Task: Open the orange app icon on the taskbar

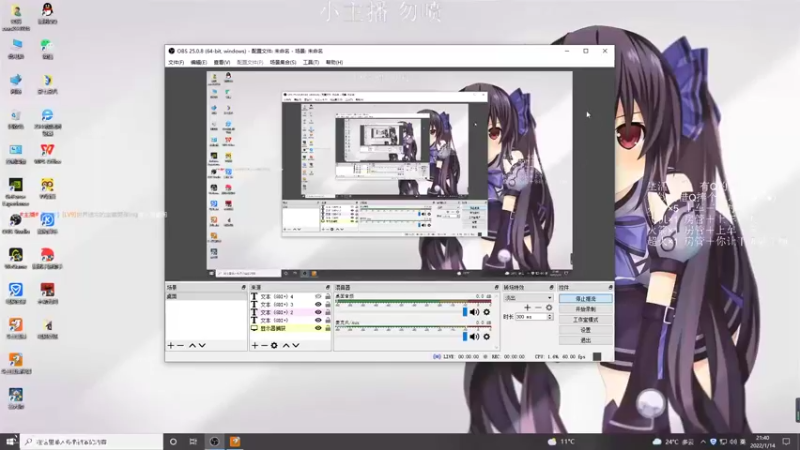Action: point(235,442)
